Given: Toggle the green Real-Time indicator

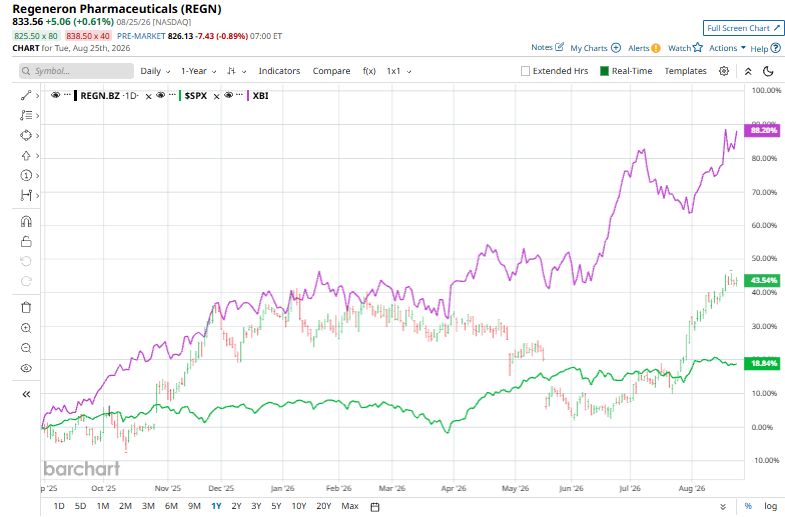Looking at the screenshot, I should (604, 71).
